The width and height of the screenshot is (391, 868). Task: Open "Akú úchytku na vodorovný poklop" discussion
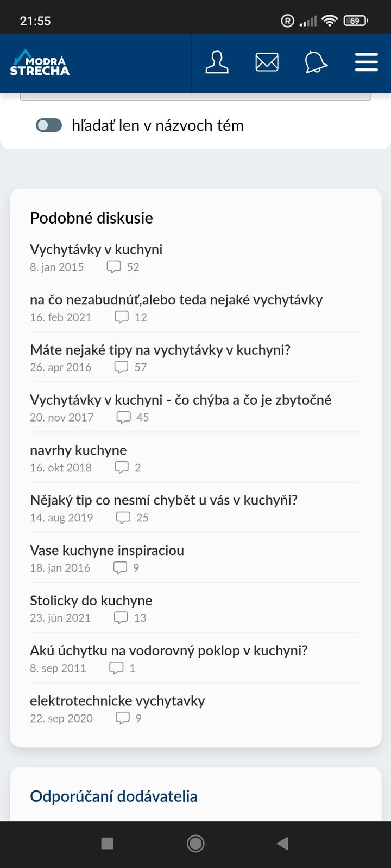(x=168, y=650)
